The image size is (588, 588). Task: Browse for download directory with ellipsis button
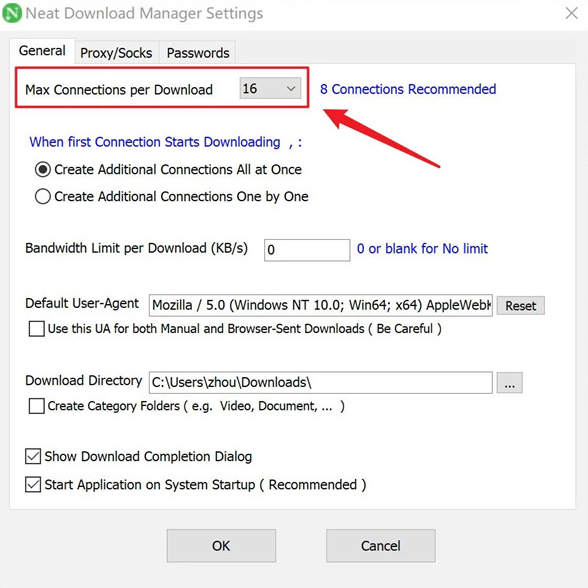click(x=509, y=383)
